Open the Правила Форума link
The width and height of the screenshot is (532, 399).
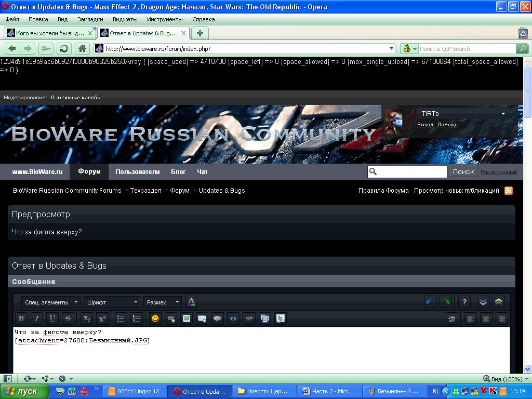[x=383, y=190]
